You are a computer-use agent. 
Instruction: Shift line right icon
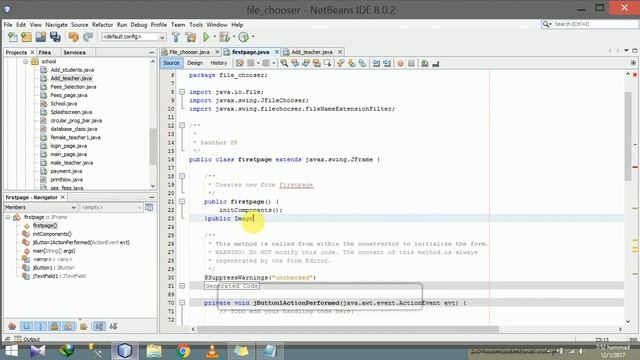tap(387, 63)
